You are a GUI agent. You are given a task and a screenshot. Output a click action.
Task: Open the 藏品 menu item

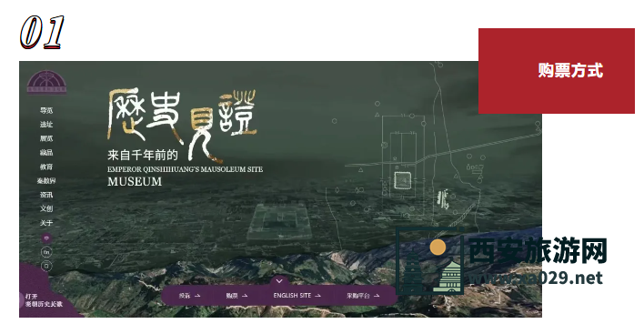click(x=46, y=152)
